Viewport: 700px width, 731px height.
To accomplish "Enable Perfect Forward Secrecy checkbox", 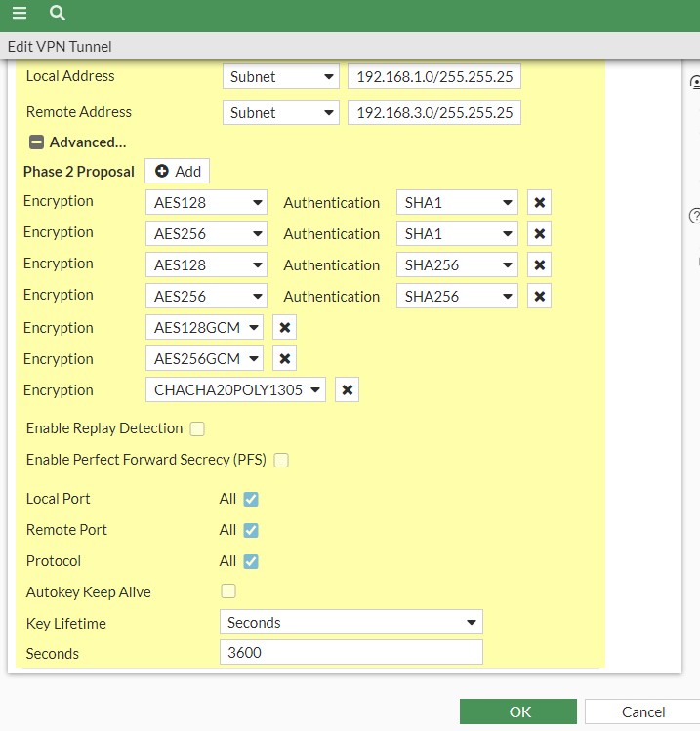I will tap(281, 460).
